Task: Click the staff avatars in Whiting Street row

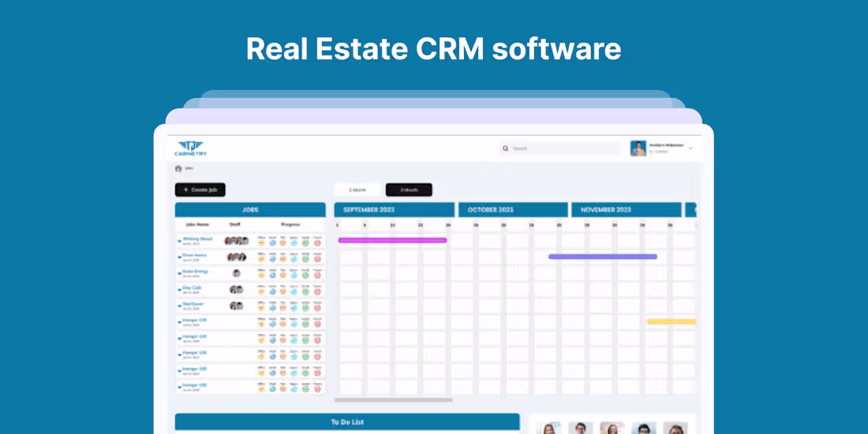Action: click(x=237, y=241)
